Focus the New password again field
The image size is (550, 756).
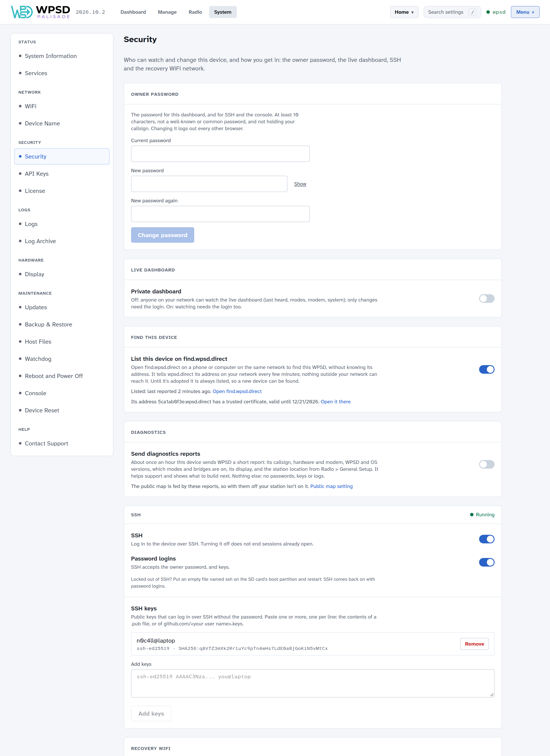pyautogui.click(x=220, y=214)
